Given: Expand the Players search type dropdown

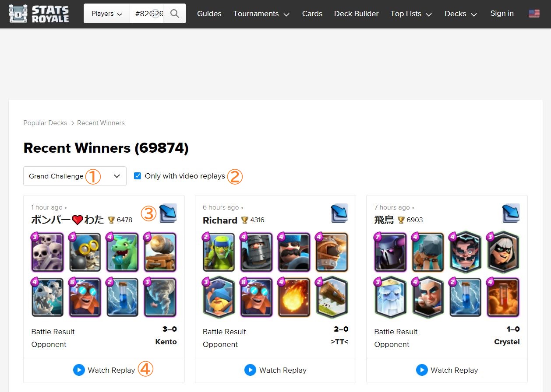Looking at the screenshot, I should [107, 14].
